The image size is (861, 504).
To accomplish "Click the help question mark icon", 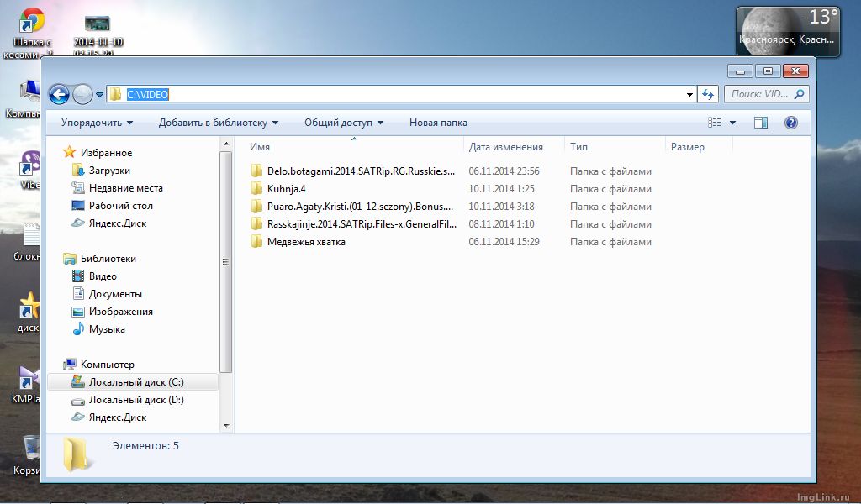I will point(790,123).
